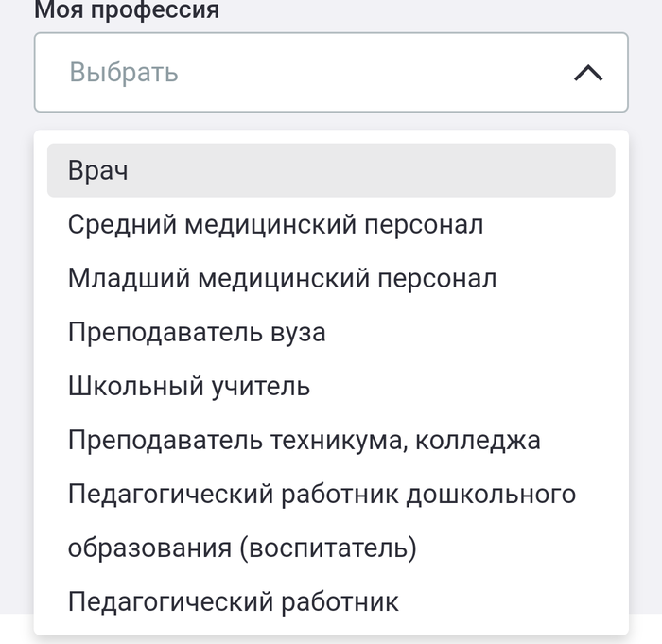Select "Преподаватель вуза" as profession
The height and width of the screenshot is (644, 662).
(x=197, y=333)
